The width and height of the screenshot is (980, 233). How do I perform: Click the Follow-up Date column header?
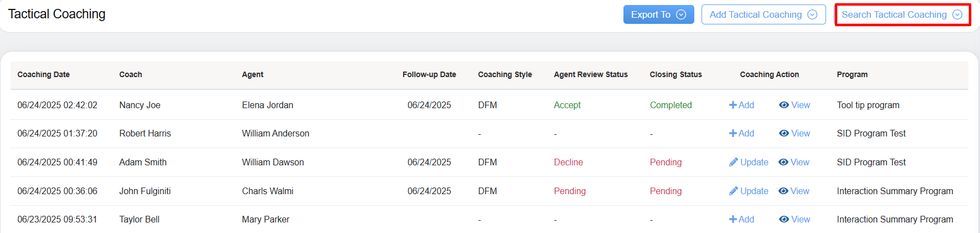[x=429, y=74]
